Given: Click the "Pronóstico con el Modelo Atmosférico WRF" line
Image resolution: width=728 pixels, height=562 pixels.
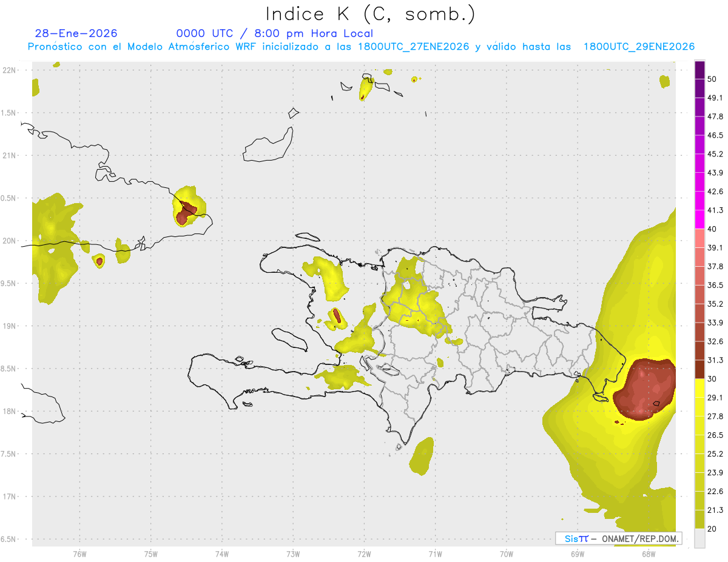Looking at the screenshot, I should pos(361,46).
